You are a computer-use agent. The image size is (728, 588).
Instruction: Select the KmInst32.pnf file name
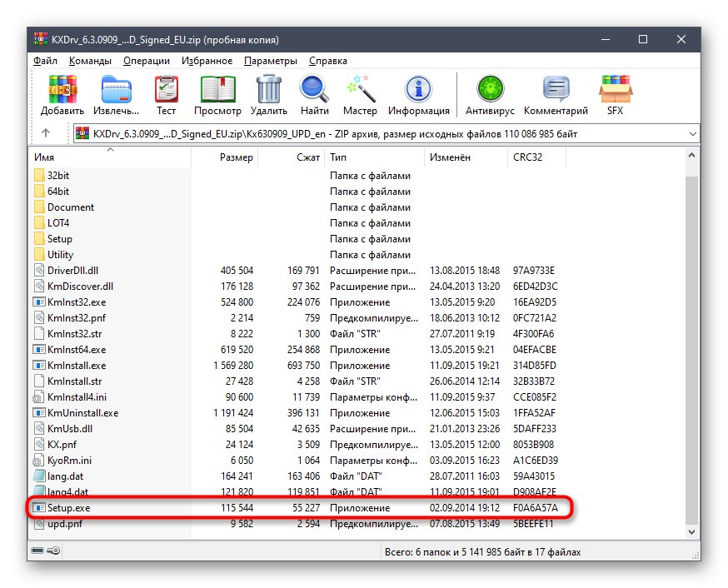coord(77,318)
